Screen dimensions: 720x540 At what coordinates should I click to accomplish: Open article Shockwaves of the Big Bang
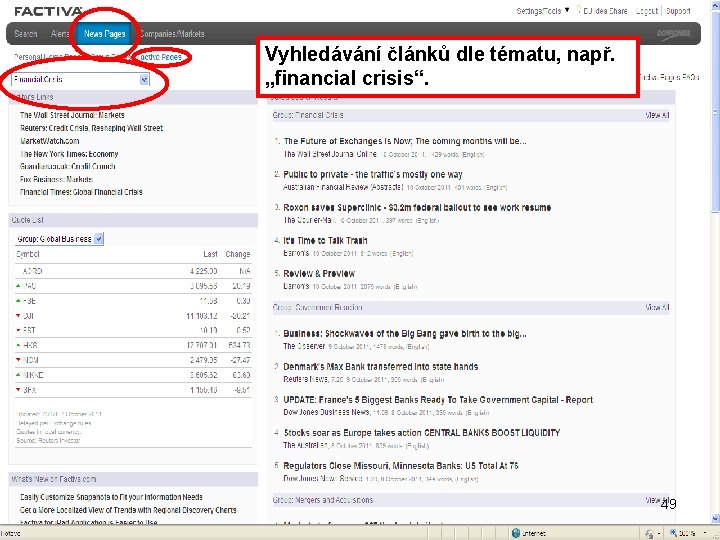coord(405,334)
